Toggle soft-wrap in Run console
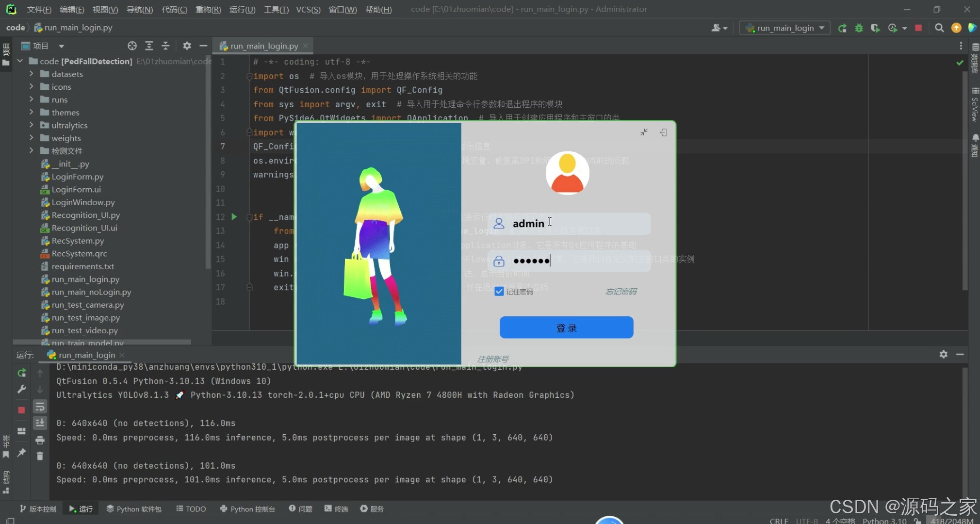980x524 pixels. [x=40, y=407]
